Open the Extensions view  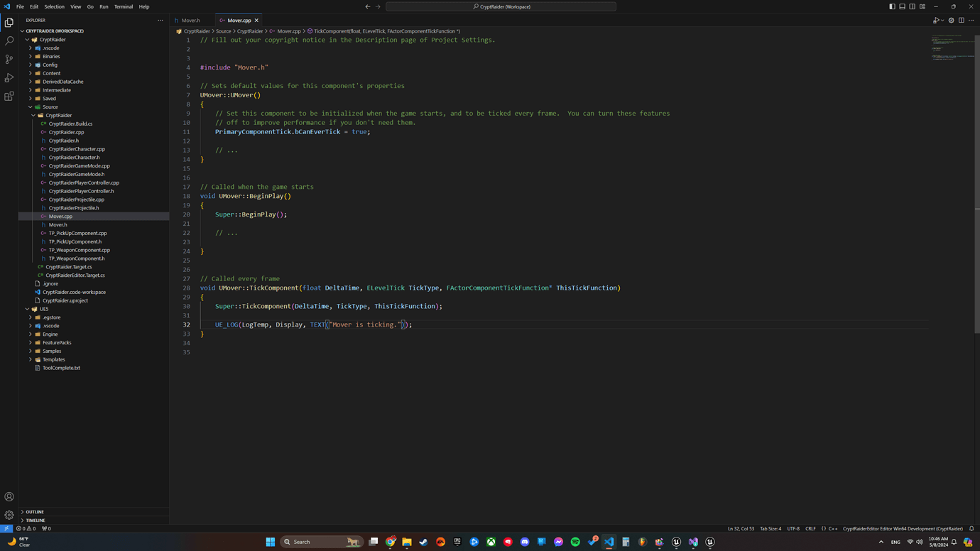(x=9, y=96)
